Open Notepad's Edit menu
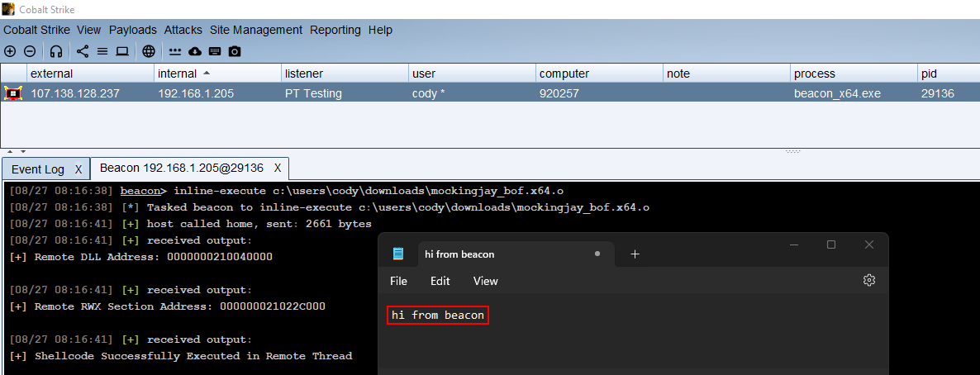Image resolution: width=980 pixels, height=375 pixels. coord(440,281)
